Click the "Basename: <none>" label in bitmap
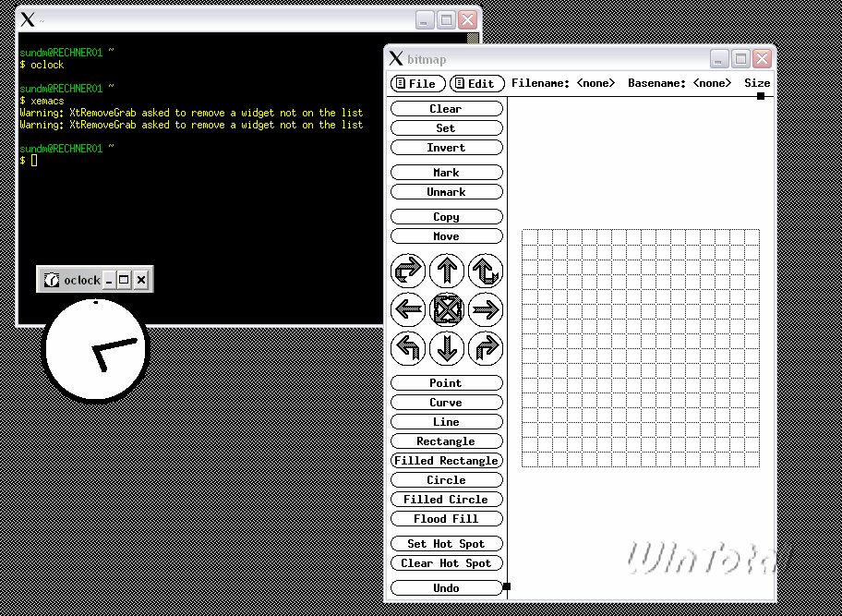The image size is (842, 616). click(x=680, y=83)
